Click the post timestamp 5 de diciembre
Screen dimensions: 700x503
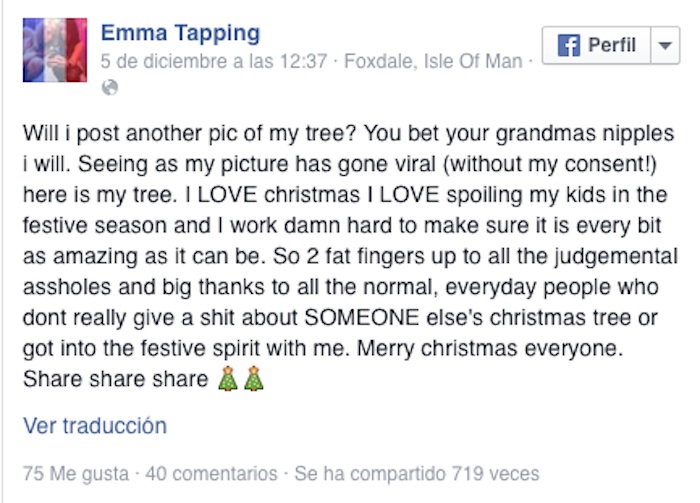tap(214, 62)
